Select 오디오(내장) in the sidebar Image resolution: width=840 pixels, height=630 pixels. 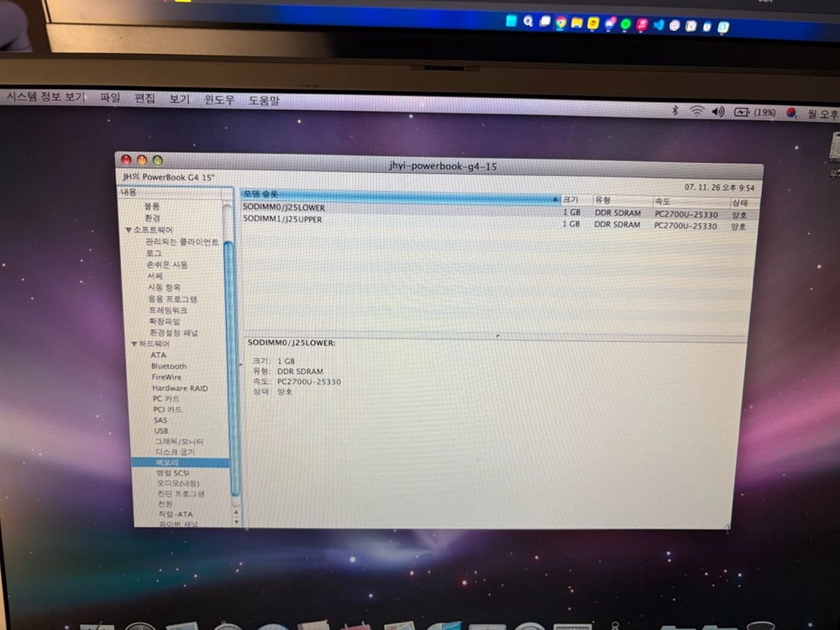(178, 483)
